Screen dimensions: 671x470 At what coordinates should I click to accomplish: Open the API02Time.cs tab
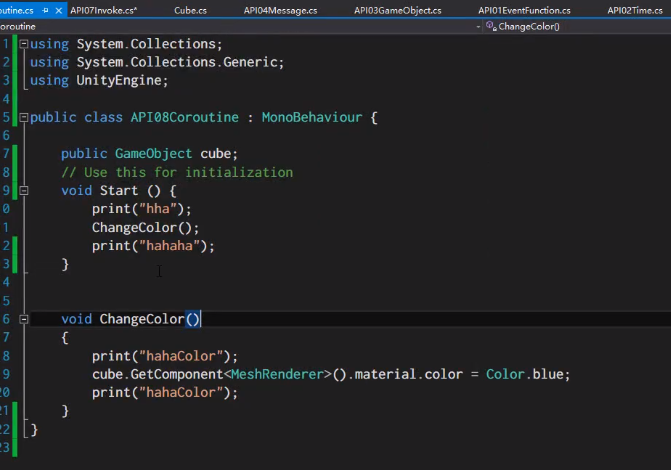(x=635, y=11)
